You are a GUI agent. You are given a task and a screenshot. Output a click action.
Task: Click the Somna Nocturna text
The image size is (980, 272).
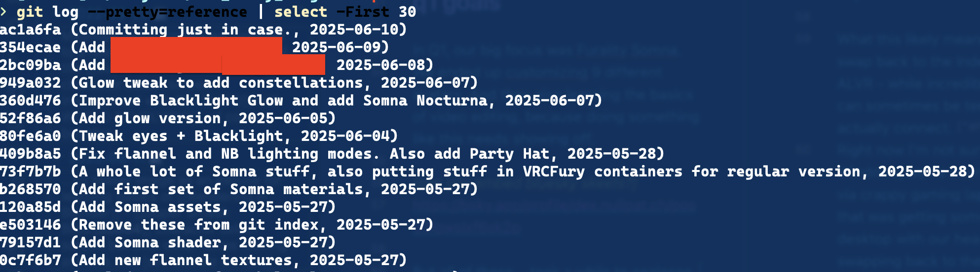[x=425, y=101]
